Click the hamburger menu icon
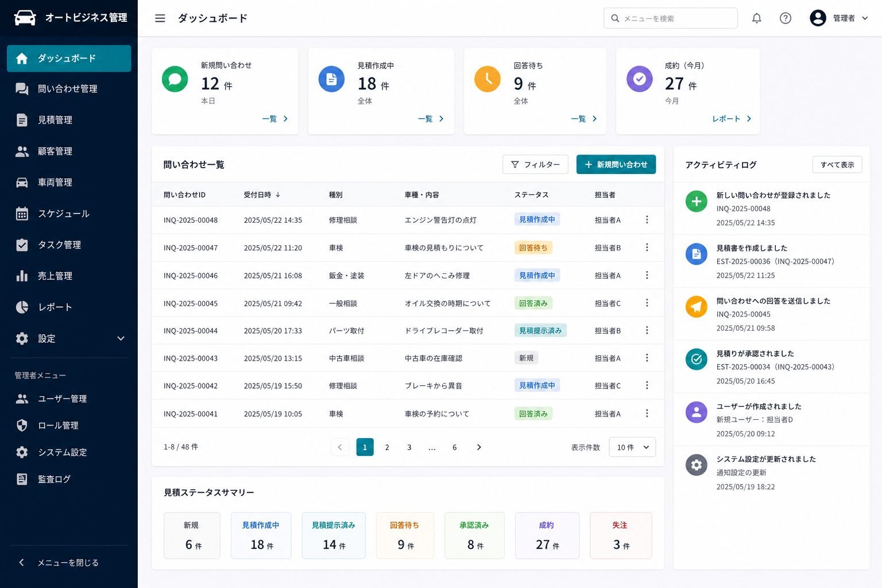This screenshot has width=882, height=588. coord(160,18)
